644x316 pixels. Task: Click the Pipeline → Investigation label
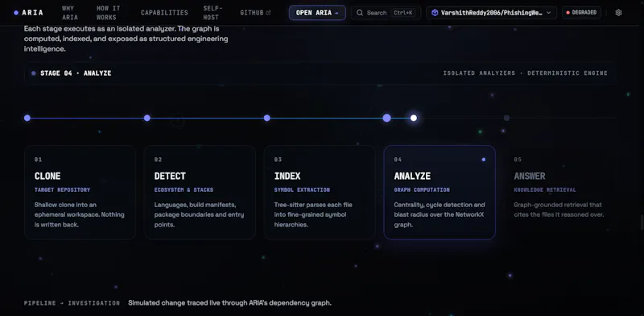point(72,303)
